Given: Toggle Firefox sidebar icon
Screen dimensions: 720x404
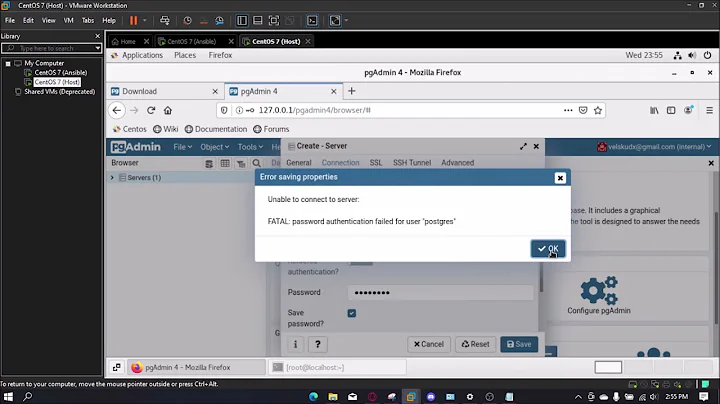Looking at the screenshot, I should pyautogui.click(x=671, y=110).
